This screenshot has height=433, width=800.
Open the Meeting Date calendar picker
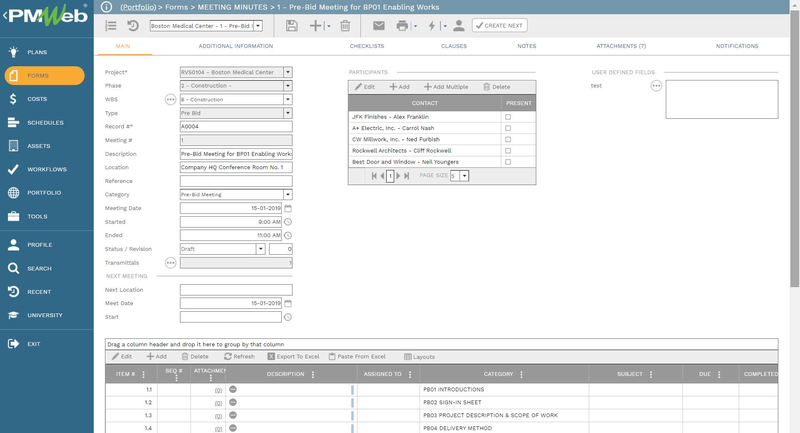[x=288, y=209]
